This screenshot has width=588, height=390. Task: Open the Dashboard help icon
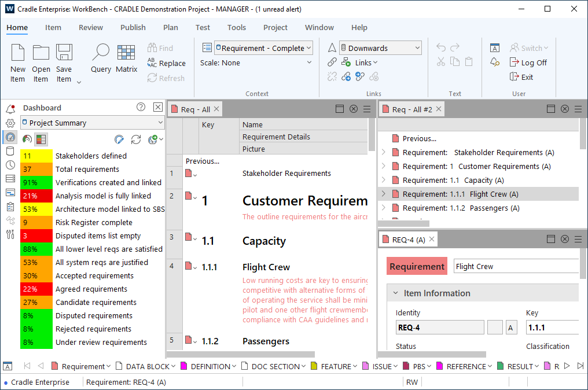click(141, 107)
